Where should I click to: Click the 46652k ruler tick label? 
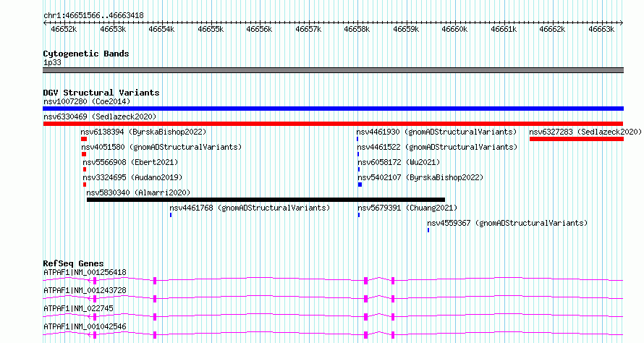64,30
